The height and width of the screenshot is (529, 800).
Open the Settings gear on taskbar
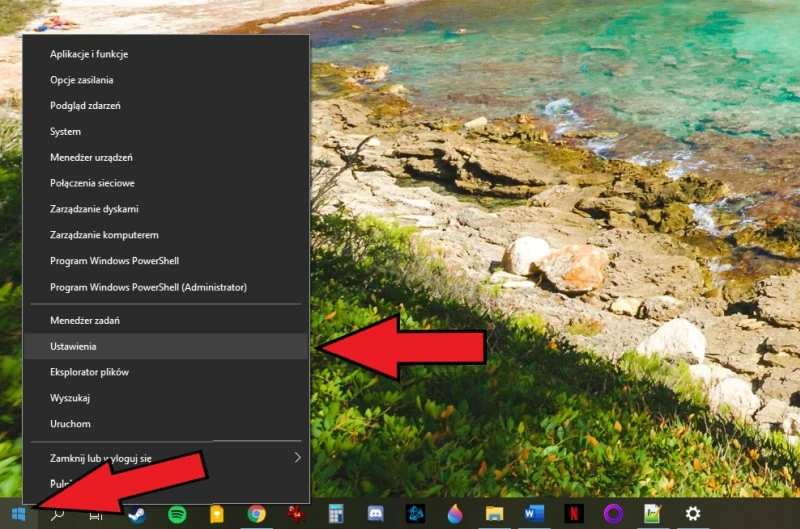[x=692, y=514]
